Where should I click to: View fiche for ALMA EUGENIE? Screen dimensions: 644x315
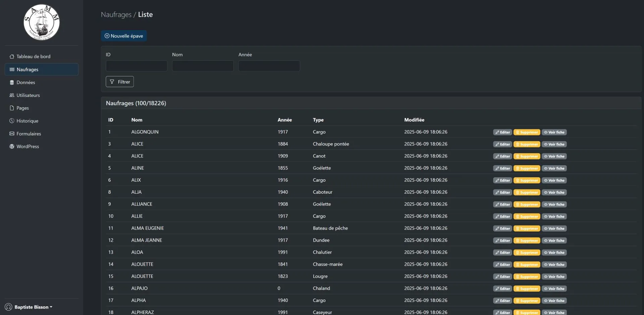(x=554, y=229)
